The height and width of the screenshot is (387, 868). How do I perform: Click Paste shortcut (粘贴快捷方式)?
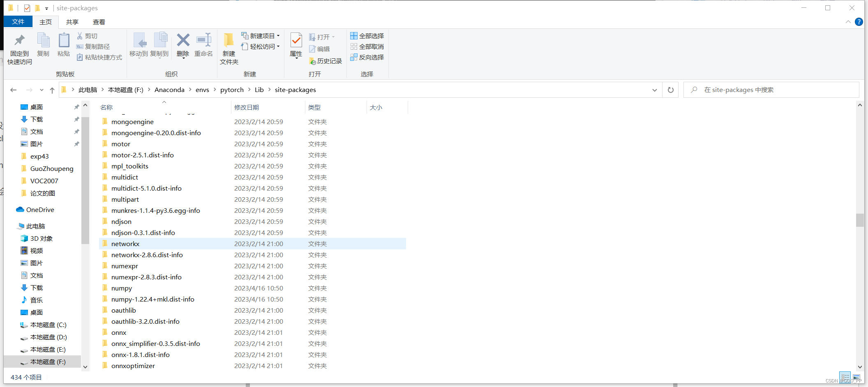(99, 57)
